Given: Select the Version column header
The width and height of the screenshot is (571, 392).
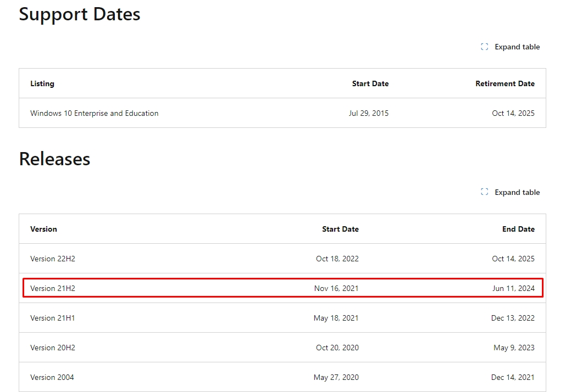Looking at the screenshot, I should tap(43, 229).
